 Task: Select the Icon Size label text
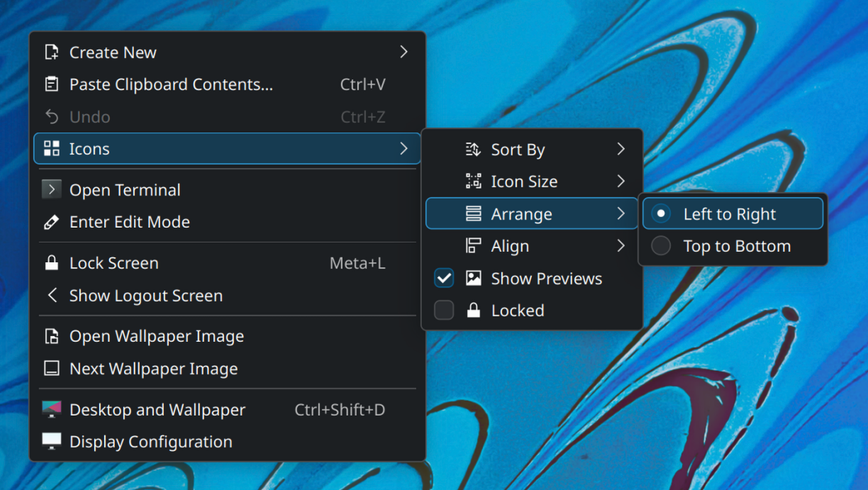[x=524, y=182]
